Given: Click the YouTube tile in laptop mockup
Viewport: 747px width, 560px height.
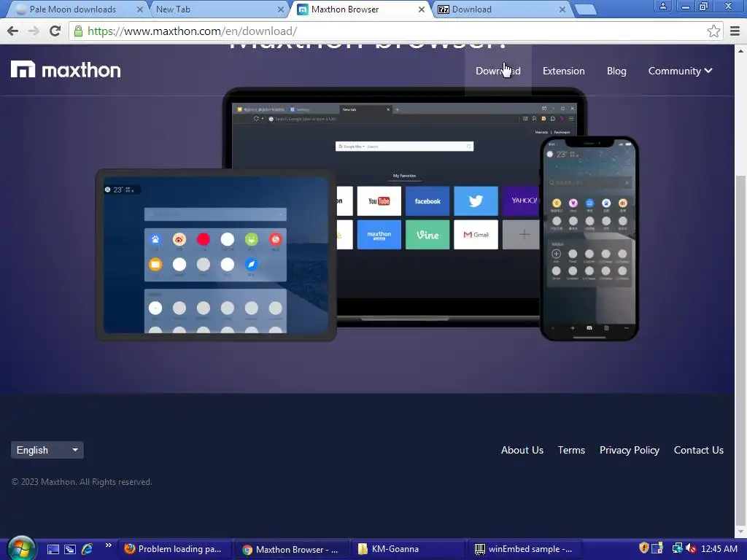Looking at the screenshot, I should click(379, 201).
